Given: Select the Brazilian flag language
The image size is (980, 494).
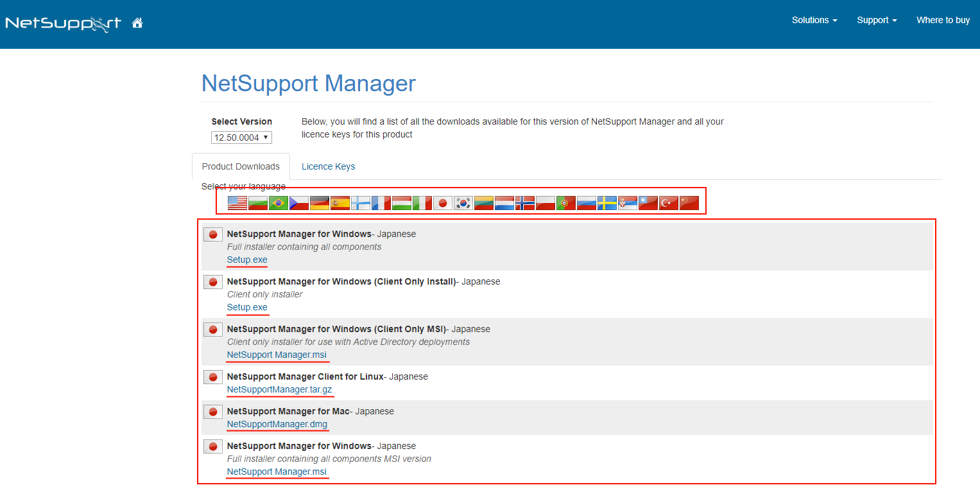Looking at the screenshot, I should tap(279, 203).
